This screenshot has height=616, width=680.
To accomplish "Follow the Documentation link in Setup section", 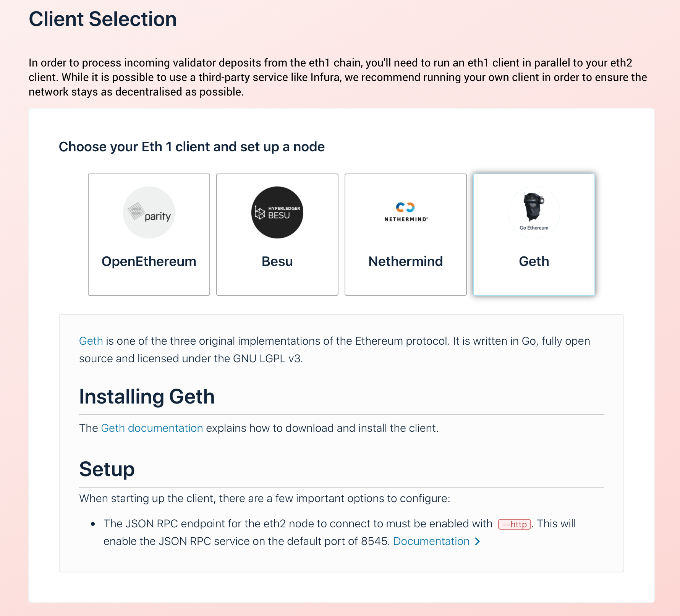I will coord(431,541).
